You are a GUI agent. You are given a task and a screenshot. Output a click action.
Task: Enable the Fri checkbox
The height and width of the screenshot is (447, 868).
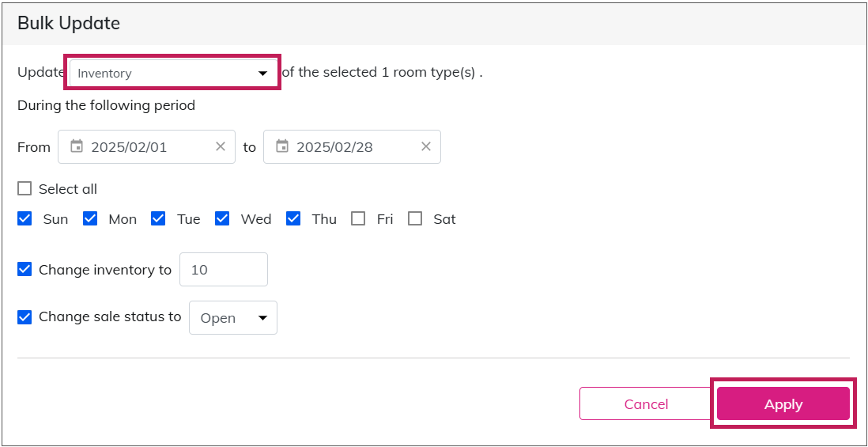[x=358, y=219]
